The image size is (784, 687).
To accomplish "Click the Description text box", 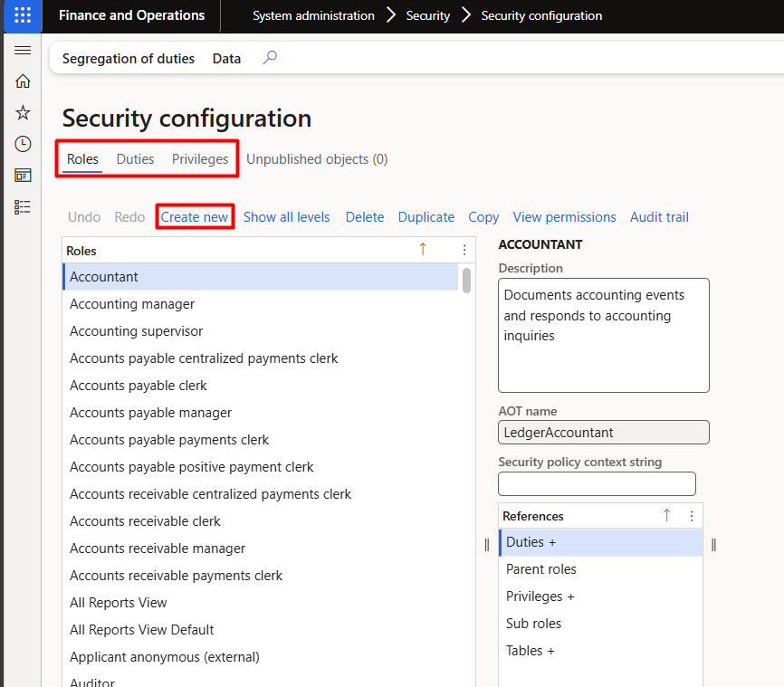I will [x=604, y=335].
